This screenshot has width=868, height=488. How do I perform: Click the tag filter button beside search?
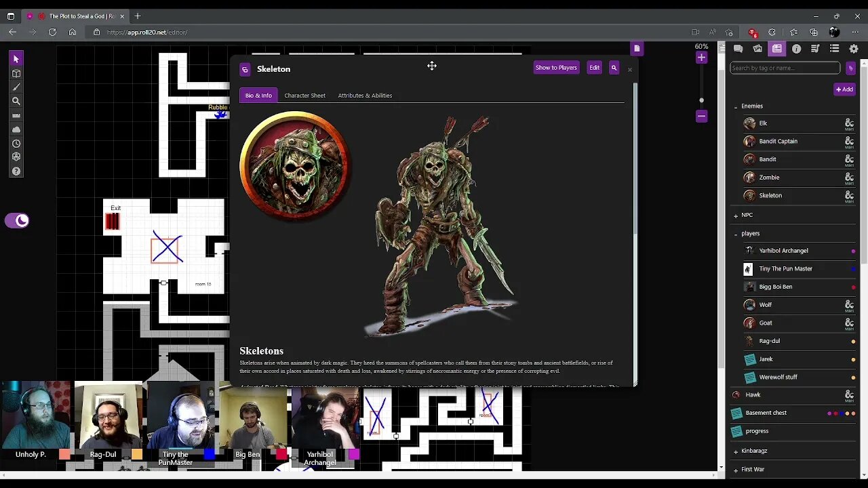click(850, 68)
